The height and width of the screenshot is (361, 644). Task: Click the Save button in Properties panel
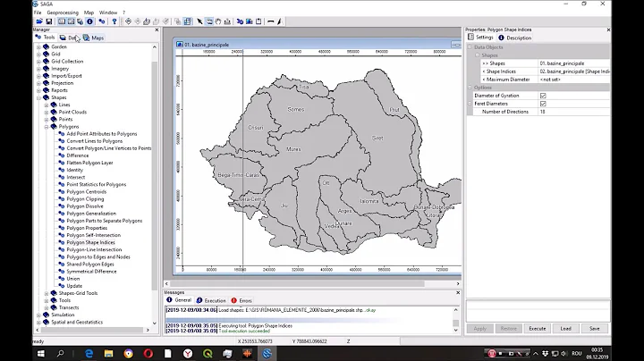click(x=594, y=329)
